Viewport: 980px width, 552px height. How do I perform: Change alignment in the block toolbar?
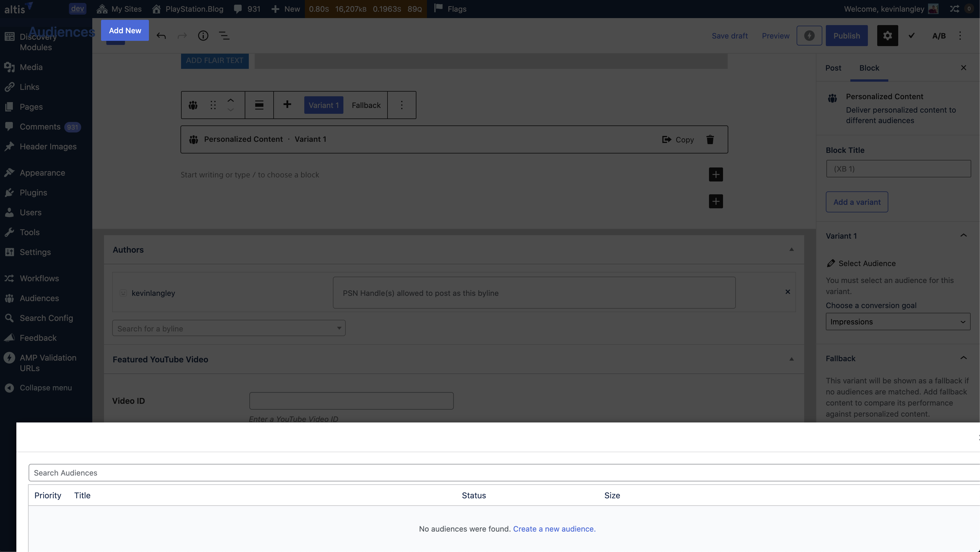pos(259,105)
